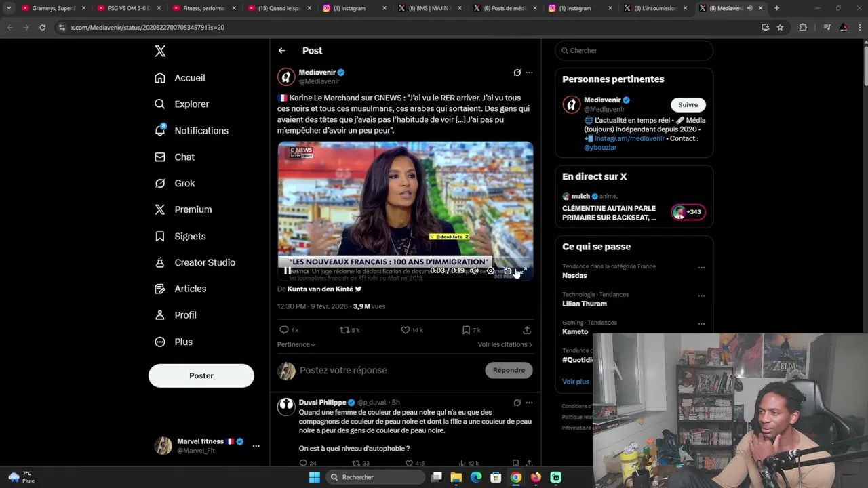Screen dimensions: 868x488
Task: Switch video to picture-in-picture
Action: click(507, 270)
